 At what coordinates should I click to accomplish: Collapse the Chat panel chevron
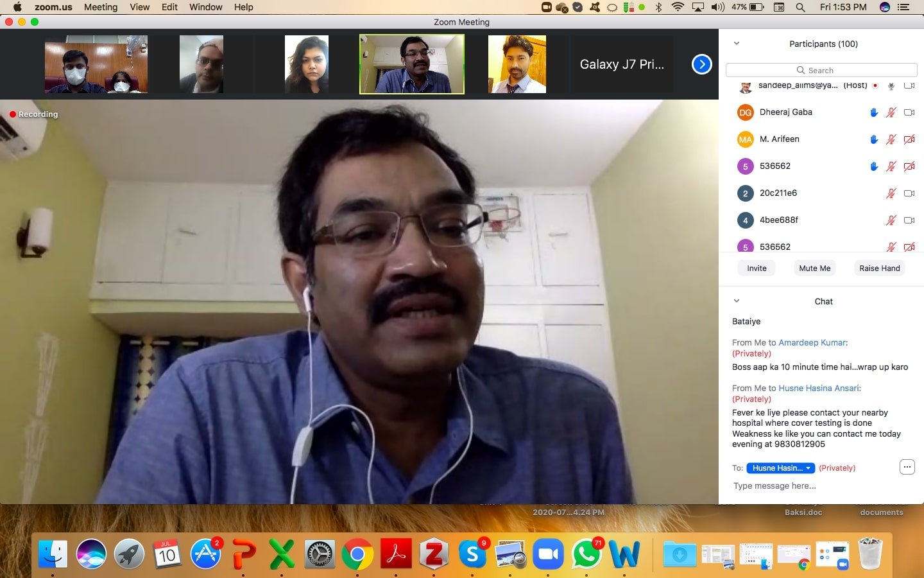pyautogui.click(x=737, y=301)
